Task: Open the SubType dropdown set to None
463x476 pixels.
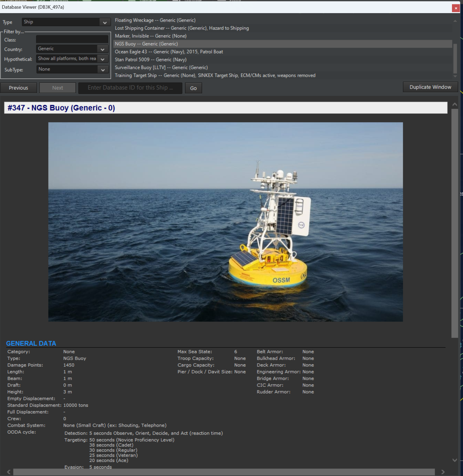Action: pos(103,69)
